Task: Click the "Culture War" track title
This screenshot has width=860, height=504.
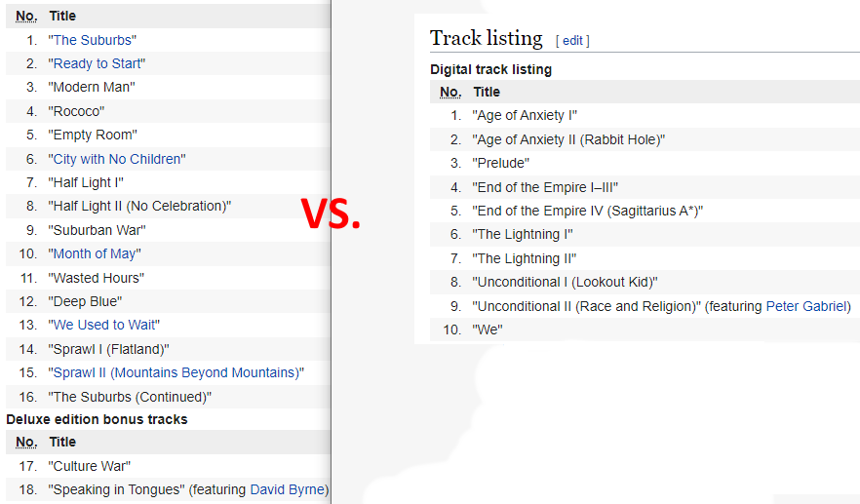Action: pyautogui.click(x=90, y=466)
